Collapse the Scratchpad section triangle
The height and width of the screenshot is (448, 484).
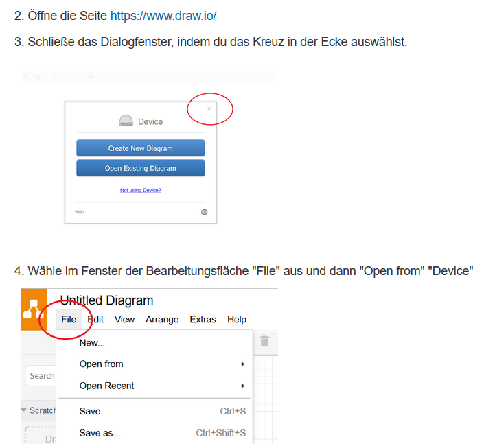pyautogui.click(x=24, y=410)
